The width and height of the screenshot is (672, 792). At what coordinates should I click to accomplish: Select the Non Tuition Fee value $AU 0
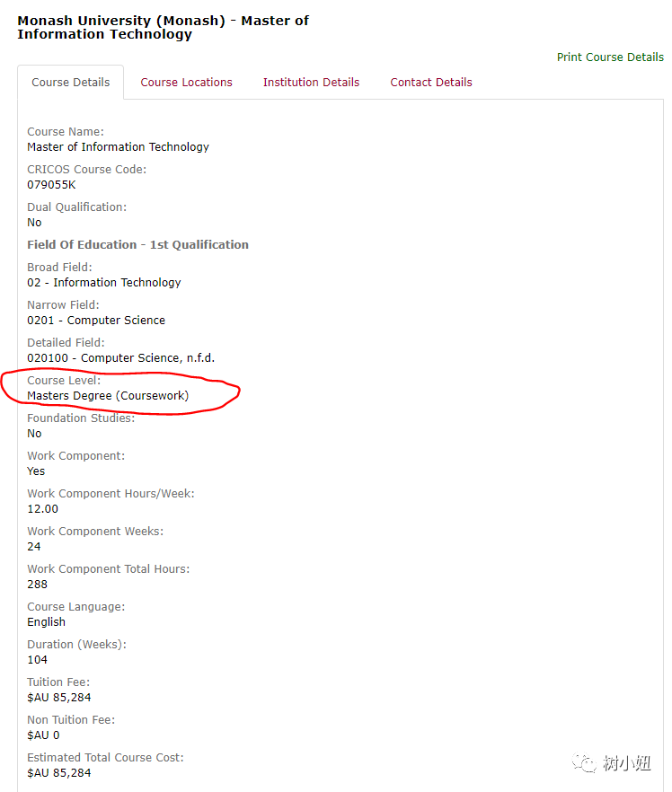(43, 735)
